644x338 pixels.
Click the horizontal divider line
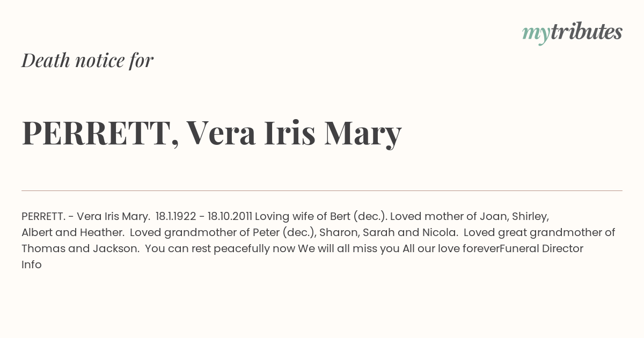click(x=322, y=190)
